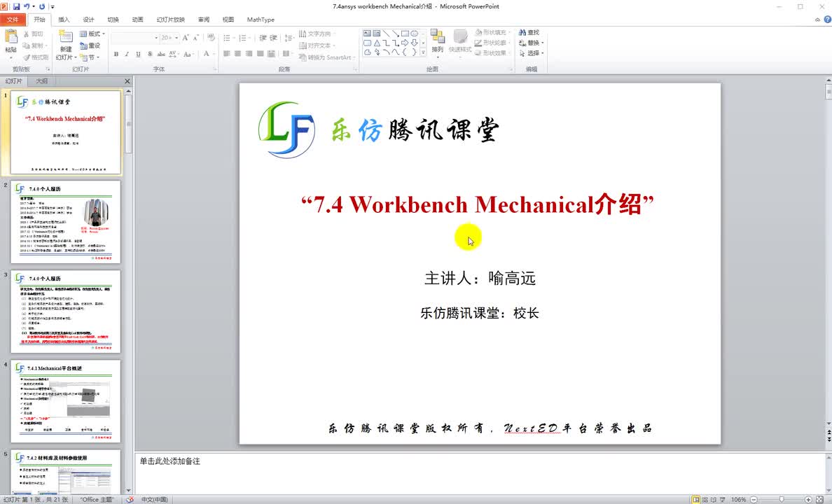Open the Slide Show (幻灯片放映) ribbon tab

170,20
